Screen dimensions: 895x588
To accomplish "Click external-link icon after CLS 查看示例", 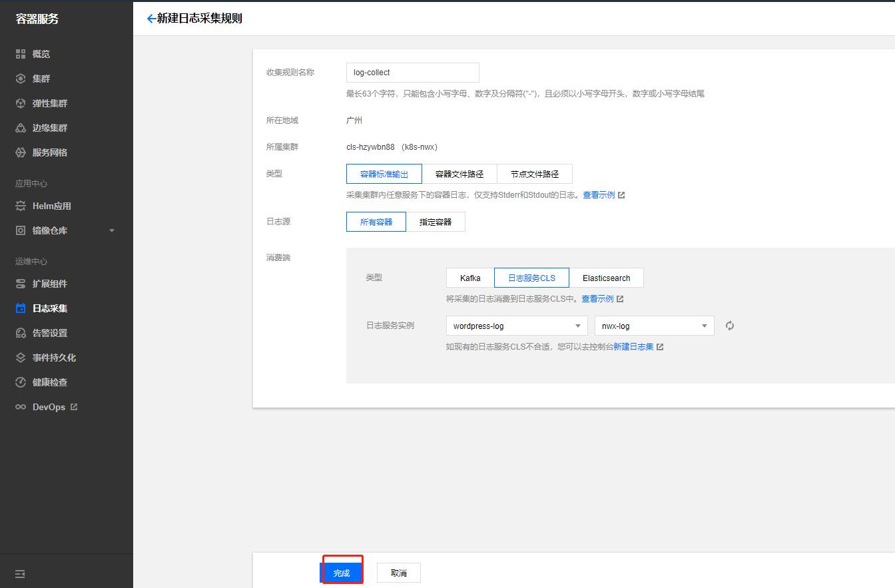I will (x=620, y=299).
